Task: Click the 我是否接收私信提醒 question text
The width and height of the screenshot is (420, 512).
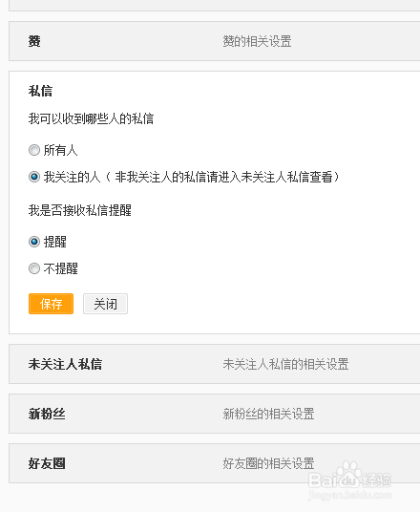Action: tap(80, 210)
